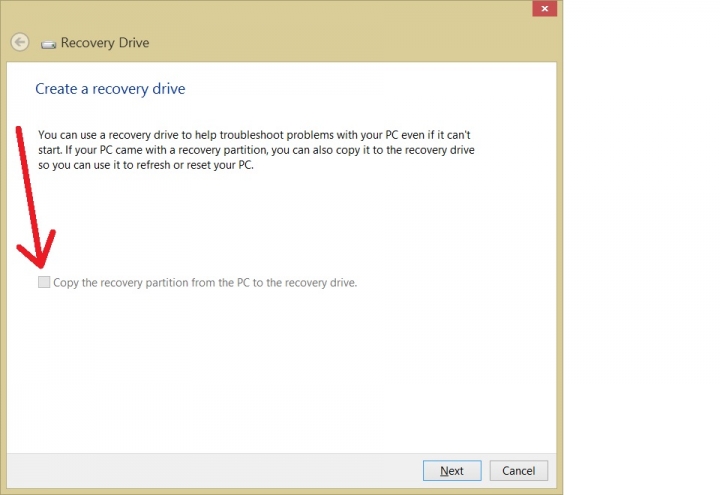Close the Recovery Drive window
Image resolution: width=720 pixels, height=495 pixels.
coord(545,8)
